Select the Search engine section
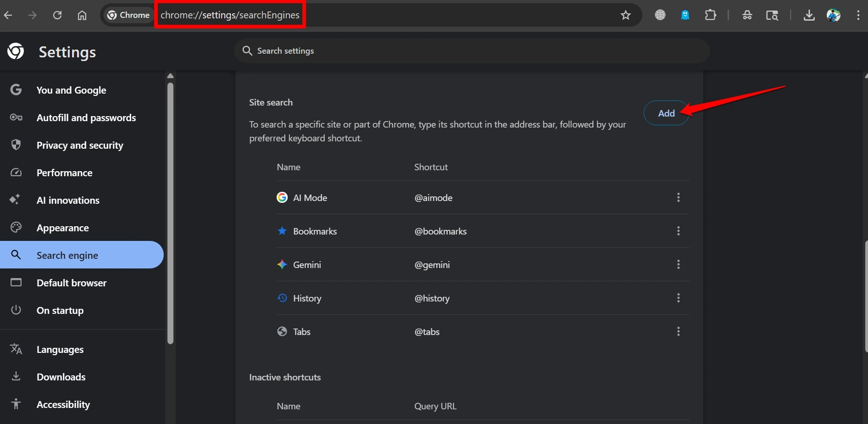The height and width of the screenshot is (424, 868). coord(67,255)
